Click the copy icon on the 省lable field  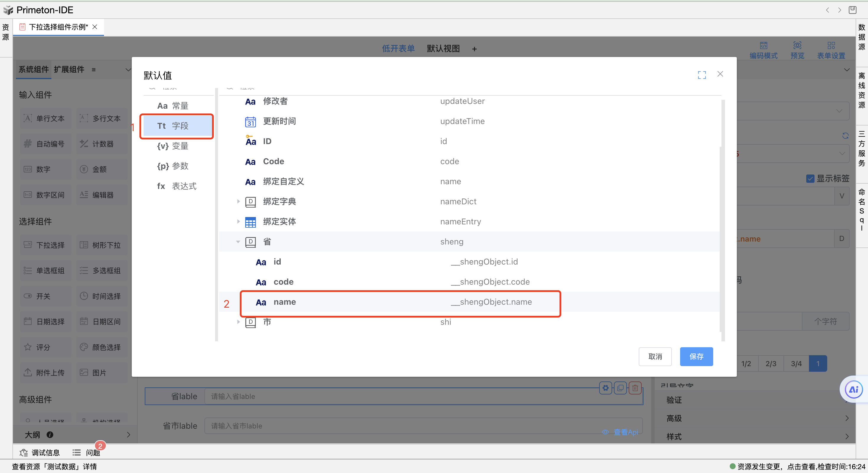(x=620, y=388)
